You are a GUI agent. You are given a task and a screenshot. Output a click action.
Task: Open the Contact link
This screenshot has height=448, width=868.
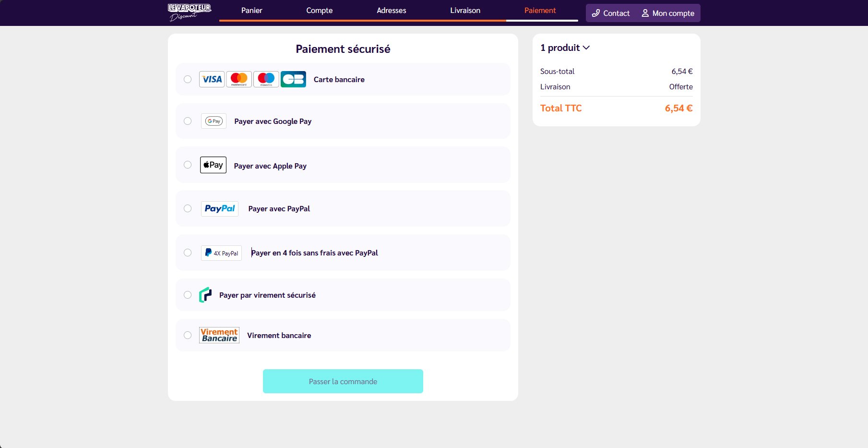pyautogui.click(x=611, y=13)
